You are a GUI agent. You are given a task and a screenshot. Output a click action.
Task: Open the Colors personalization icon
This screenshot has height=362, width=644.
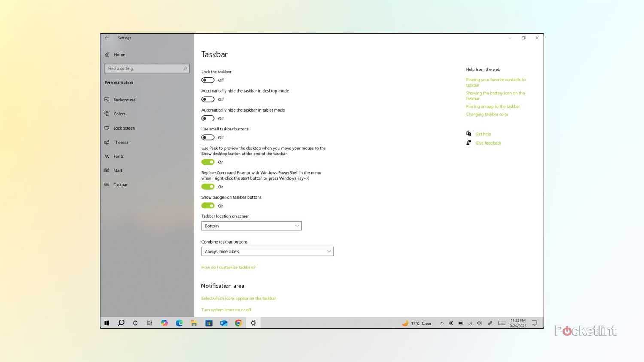(x=107, y=114)
